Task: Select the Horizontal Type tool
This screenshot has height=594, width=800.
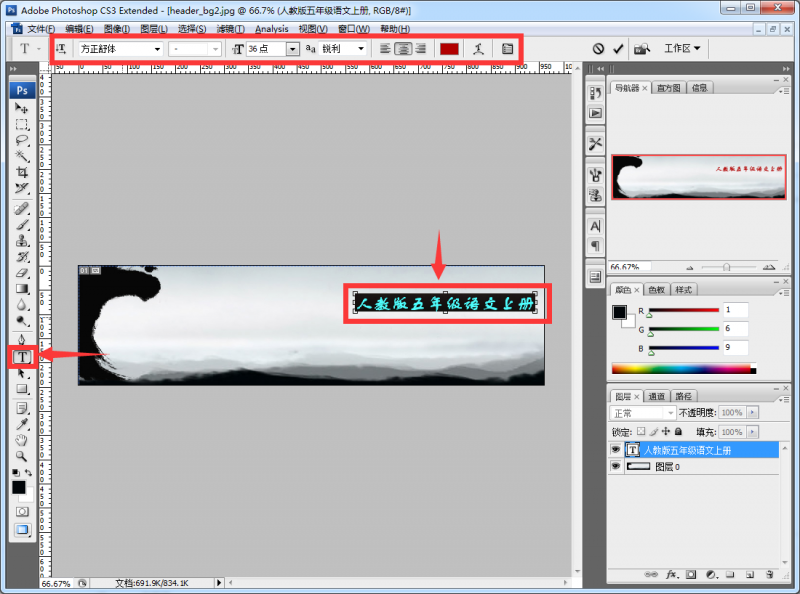Action: click(x=22, y=357)
